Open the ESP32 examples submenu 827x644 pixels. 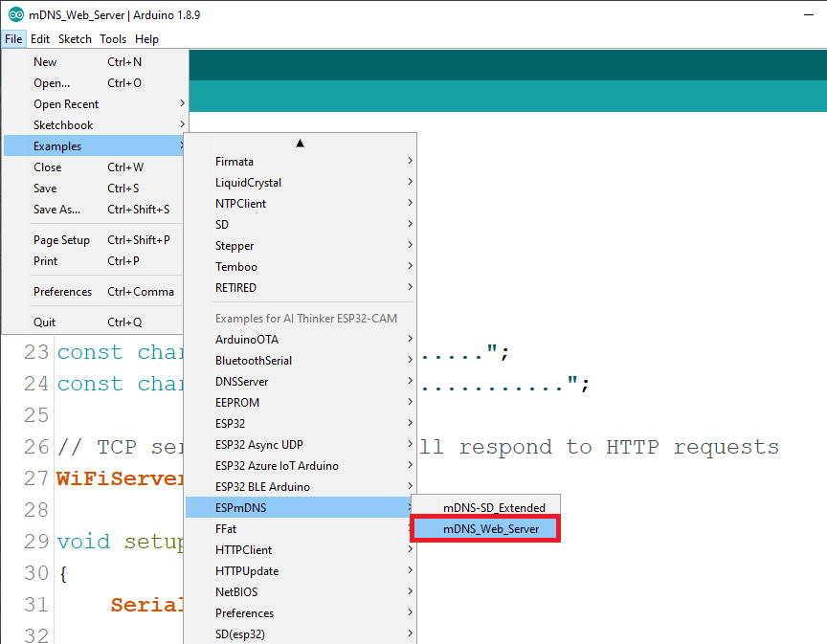[x=301, y=424]
